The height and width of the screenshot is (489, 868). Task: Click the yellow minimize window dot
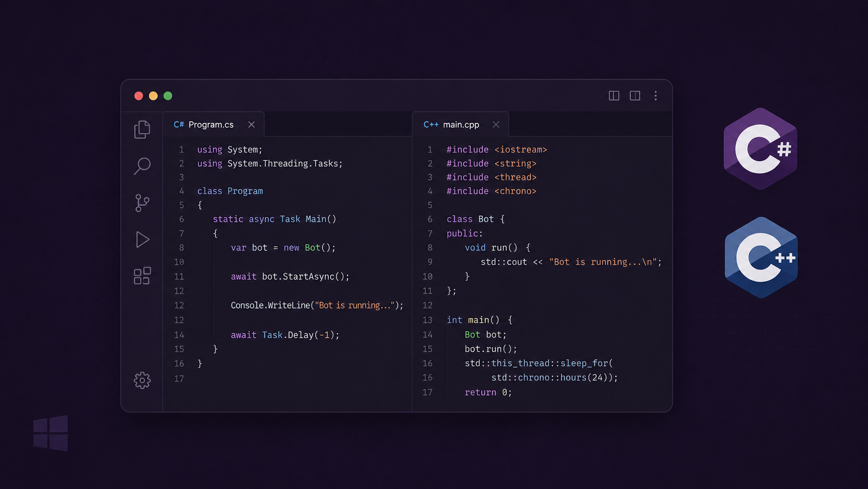tap(153, 96)
